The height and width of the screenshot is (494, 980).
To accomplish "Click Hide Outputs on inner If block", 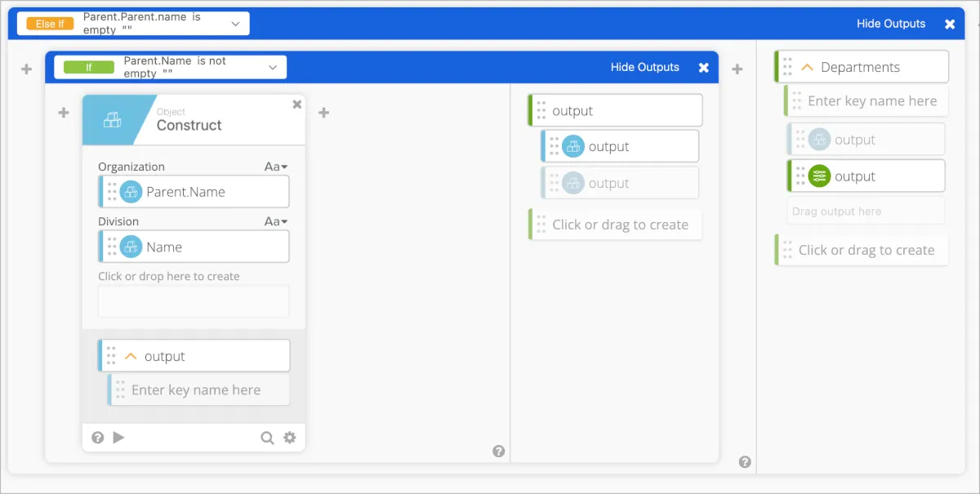I will coord(645,67).
